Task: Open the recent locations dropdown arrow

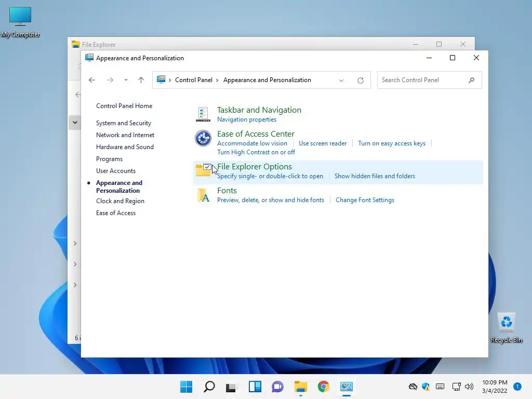Action: point(126,80)
